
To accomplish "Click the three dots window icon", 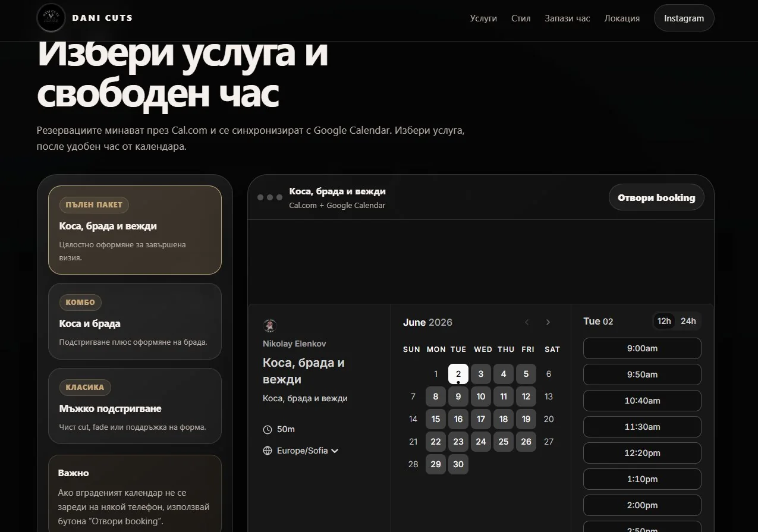I will click(270, 197).
